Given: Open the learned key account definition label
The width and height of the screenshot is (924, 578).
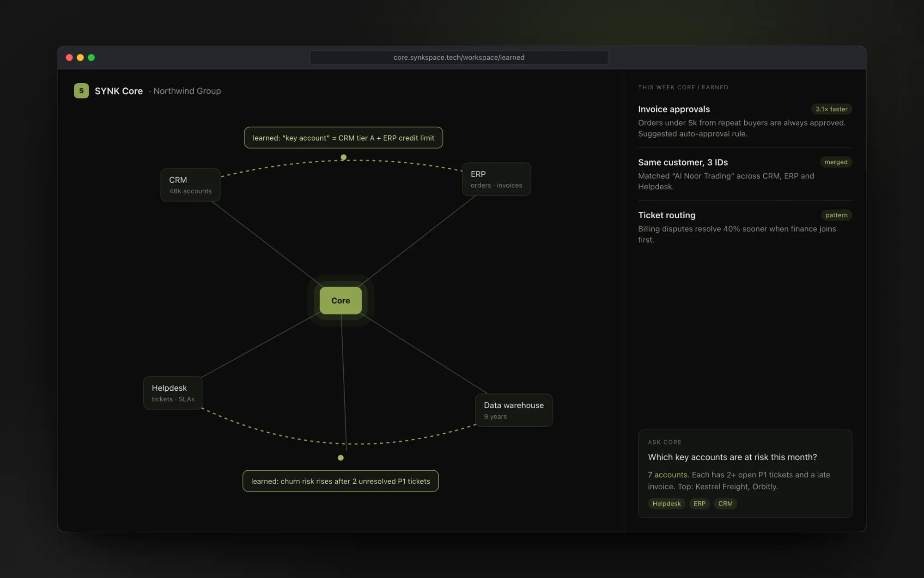Looking at the screenshot, I should pos(343,138).
